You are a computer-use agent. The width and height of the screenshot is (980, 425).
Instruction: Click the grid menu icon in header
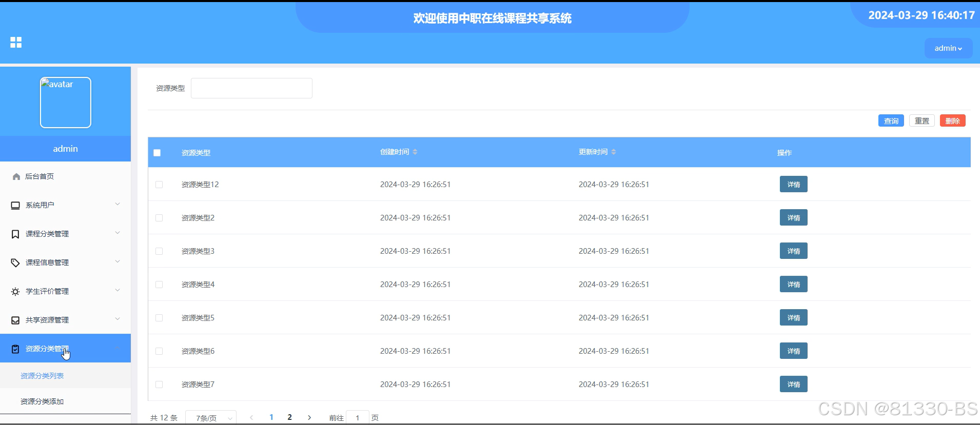coord(16,43)
